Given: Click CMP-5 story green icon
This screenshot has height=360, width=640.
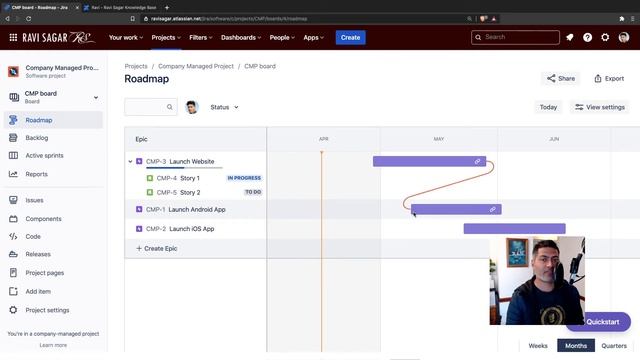Looking at the screenshot, I should tap(150, 192).
